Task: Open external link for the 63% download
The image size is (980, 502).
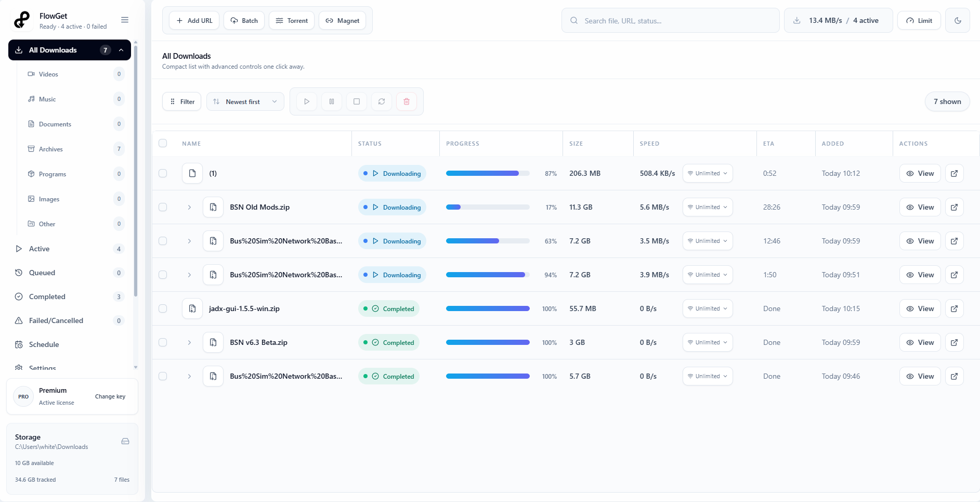Action: pyautogui.click(x=955, y=241)
